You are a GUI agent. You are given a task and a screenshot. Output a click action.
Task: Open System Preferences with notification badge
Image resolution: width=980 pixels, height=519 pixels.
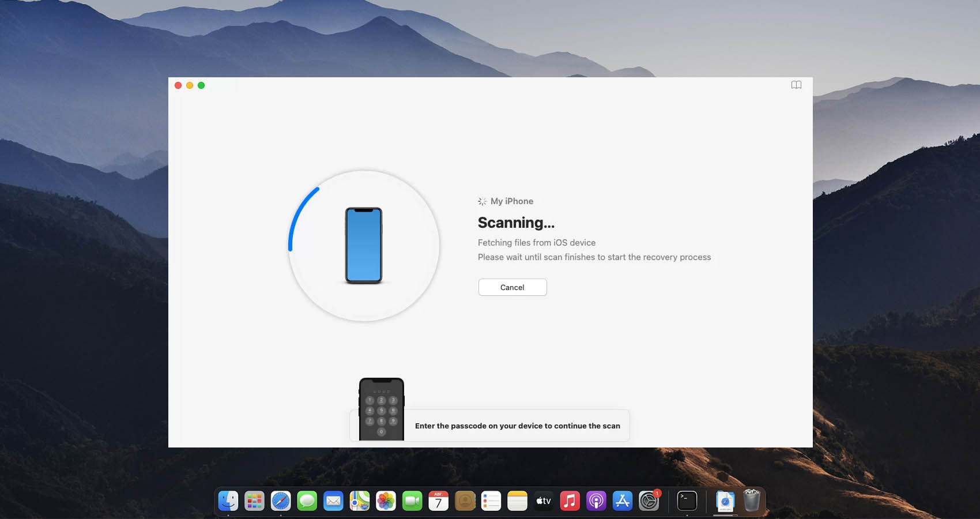[x=649, y=501]
